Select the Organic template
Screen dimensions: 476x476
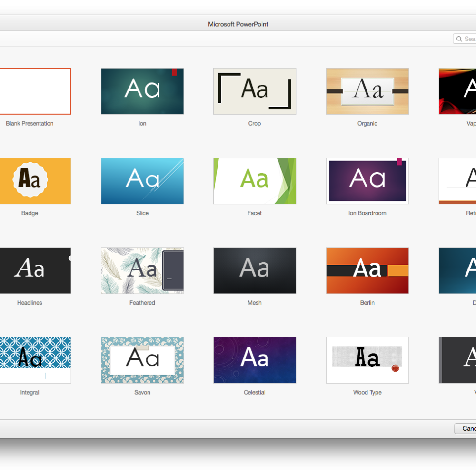(x=367, y=91)
